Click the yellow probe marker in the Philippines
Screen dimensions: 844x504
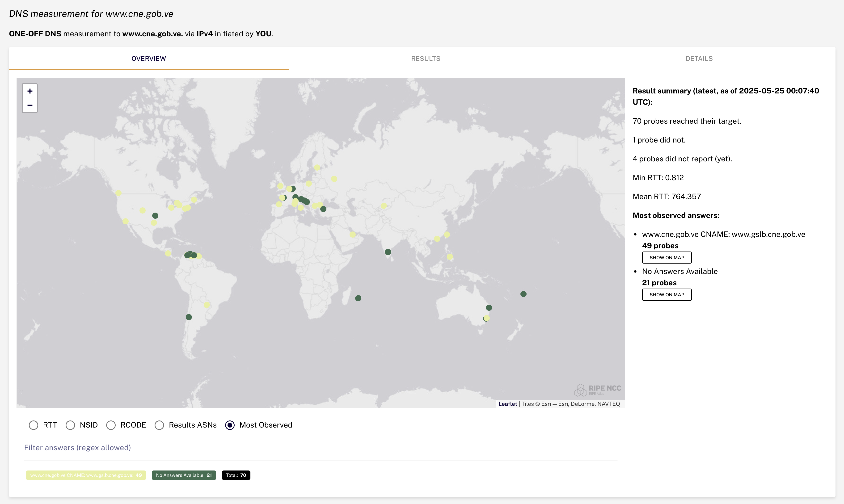tap(450, 257)
